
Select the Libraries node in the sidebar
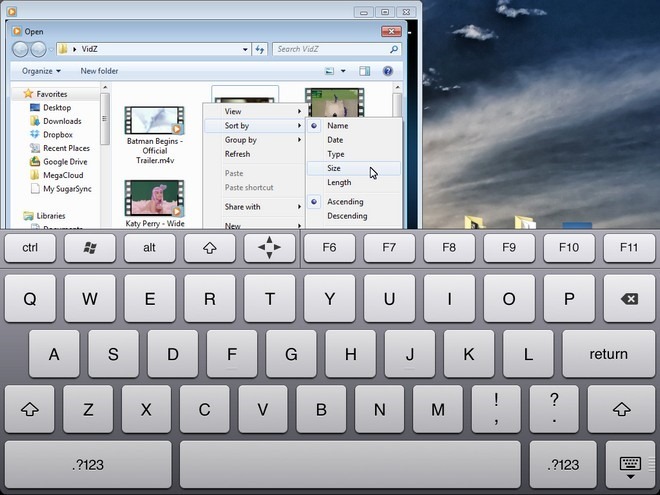pos(44,216)
